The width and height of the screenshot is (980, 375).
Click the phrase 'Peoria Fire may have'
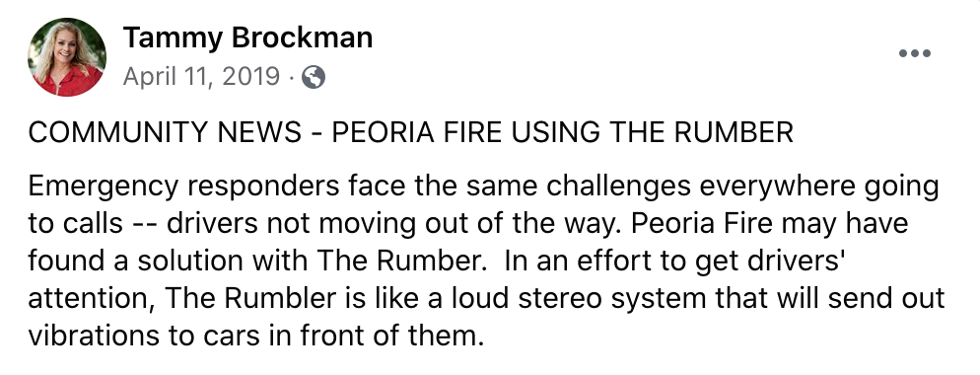pyautogui.click(x=769, y=224)
